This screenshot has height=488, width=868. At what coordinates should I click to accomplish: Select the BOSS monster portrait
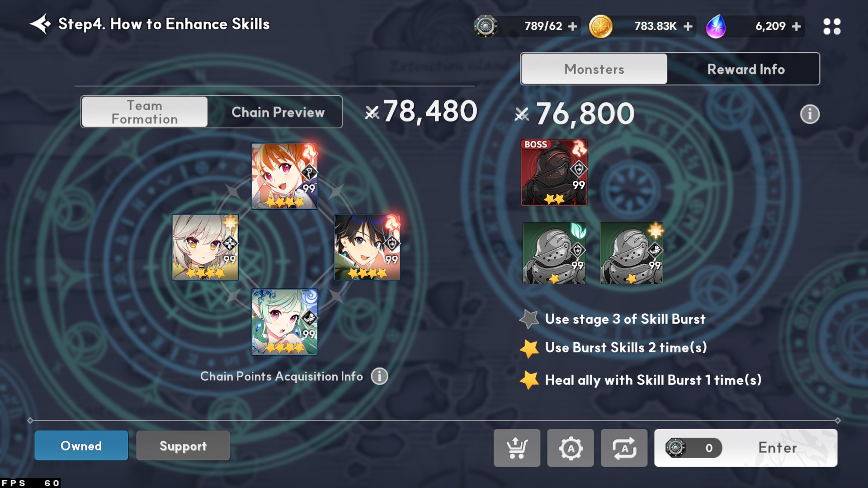point(554,173)
